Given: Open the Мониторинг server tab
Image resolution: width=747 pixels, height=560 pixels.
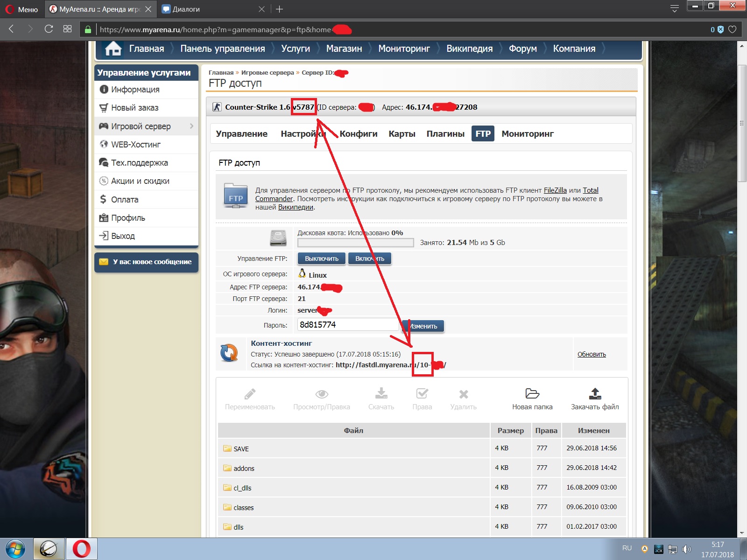Looking at the screenshot, I should (528, 134).
